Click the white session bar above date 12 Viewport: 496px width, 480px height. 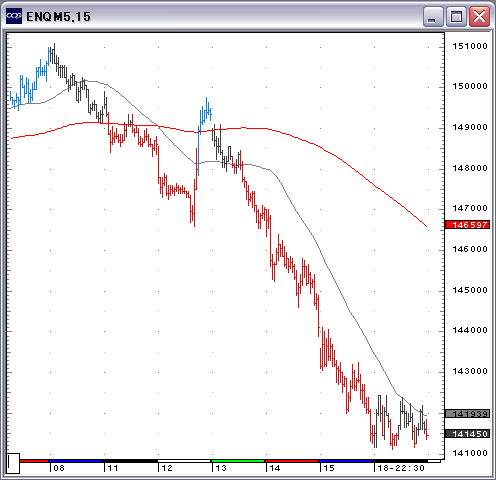(x=184, y=461)
